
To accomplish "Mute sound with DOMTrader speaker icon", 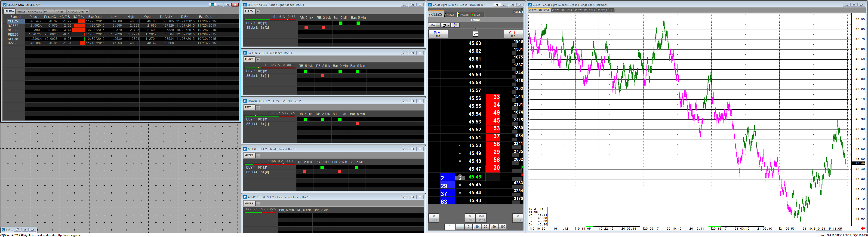I will pos(497,5).
